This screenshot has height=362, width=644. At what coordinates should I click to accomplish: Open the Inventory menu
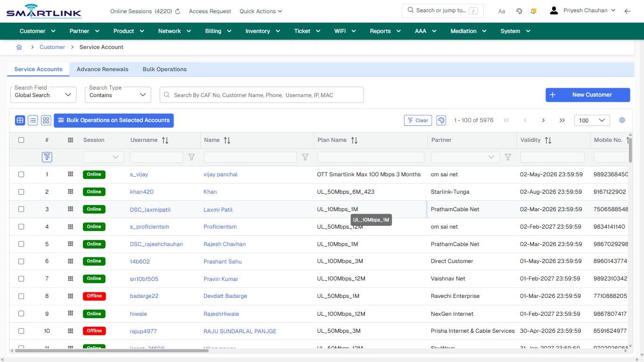coord(263,31)
